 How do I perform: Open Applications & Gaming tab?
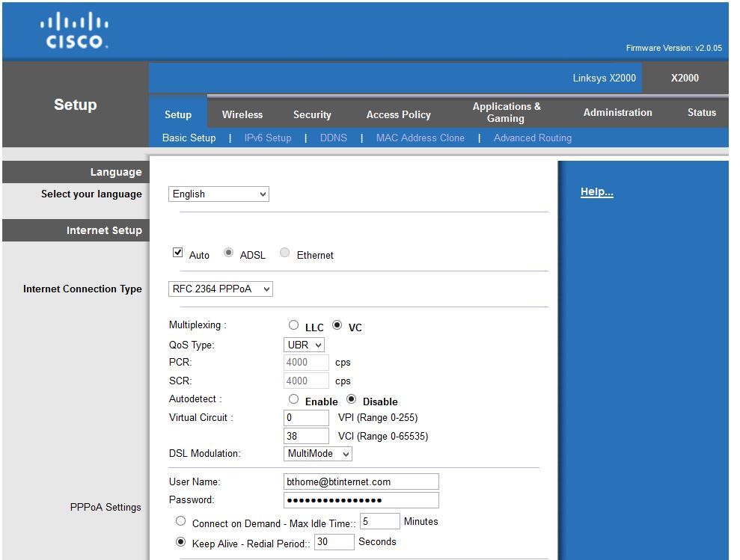507,112
